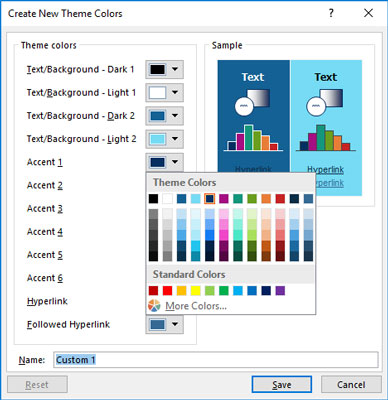388x400 pixels.
Task: Click the Hyperlink link in light sample
Action: (325, 170)
